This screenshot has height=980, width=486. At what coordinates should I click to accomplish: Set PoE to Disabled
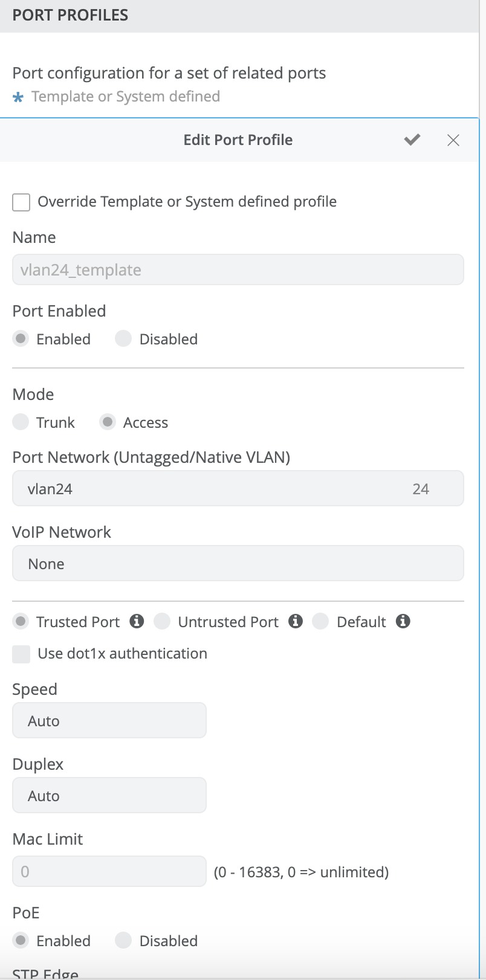tap(124, 941)
